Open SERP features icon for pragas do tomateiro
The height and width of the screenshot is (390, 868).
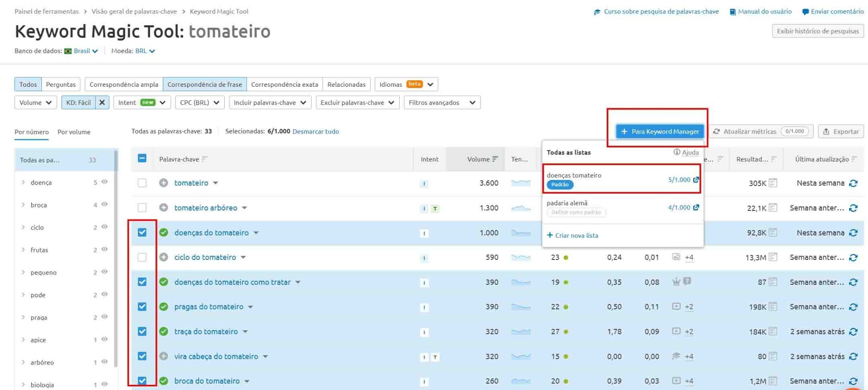point(676,307)
